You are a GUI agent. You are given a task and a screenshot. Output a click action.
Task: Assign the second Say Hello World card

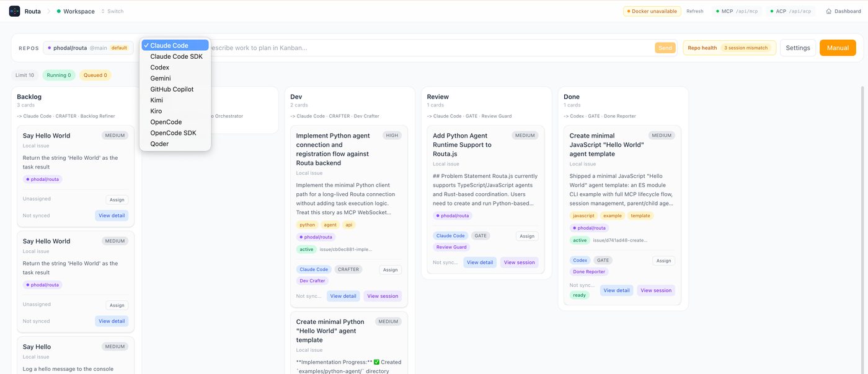pyautogui.click(x=117, y=305)
